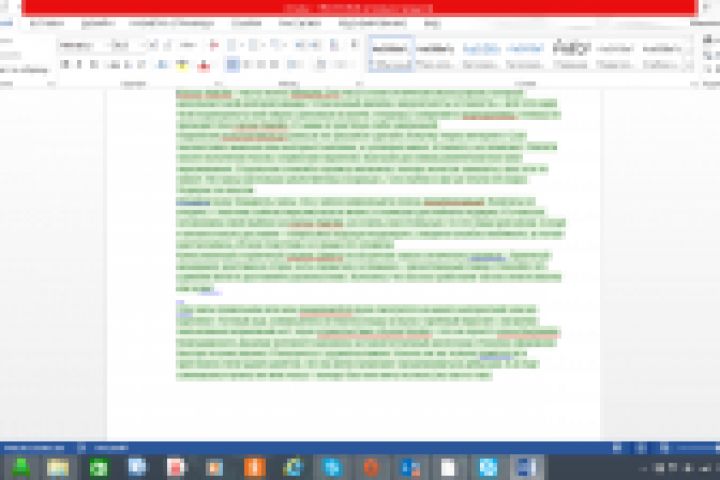Viewport: 720px width, 480px height.
Task: Switch to Read Mode view in status bar
Action: tap(618, 448)
